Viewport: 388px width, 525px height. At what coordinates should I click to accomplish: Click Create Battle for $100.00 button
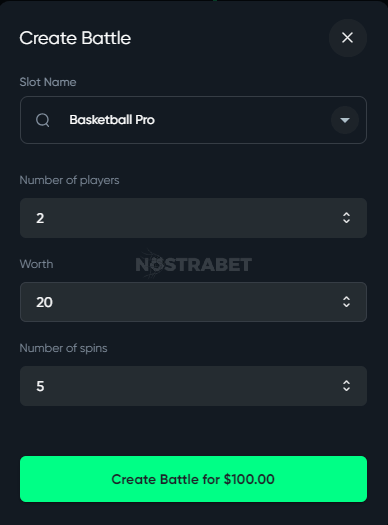(193, 479)
